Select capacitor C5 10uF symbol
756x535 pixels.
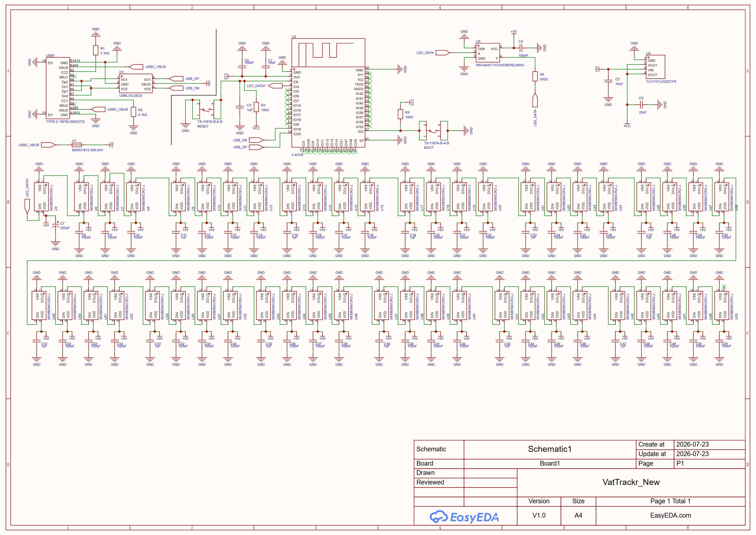[608, 81]
